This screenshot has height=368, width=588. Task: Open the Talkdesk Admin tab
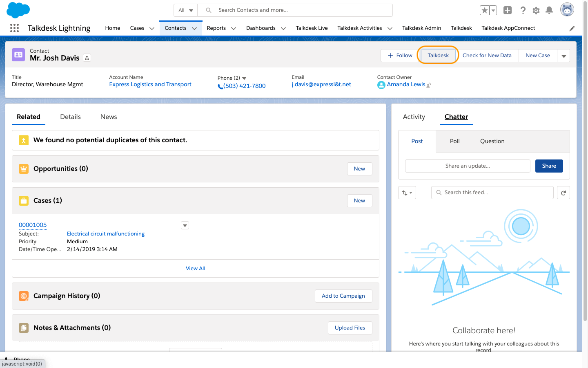422,28
